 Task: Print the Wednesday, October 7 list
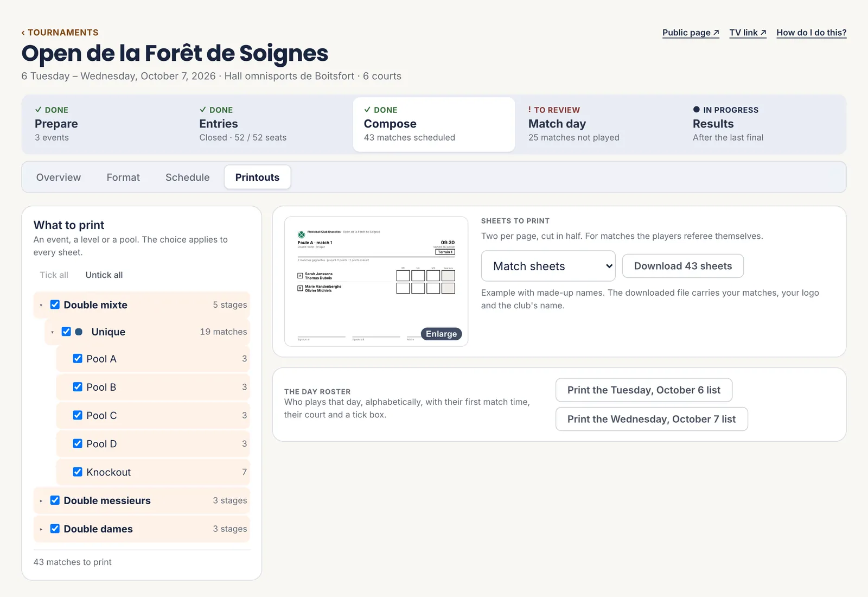(652, 419)
